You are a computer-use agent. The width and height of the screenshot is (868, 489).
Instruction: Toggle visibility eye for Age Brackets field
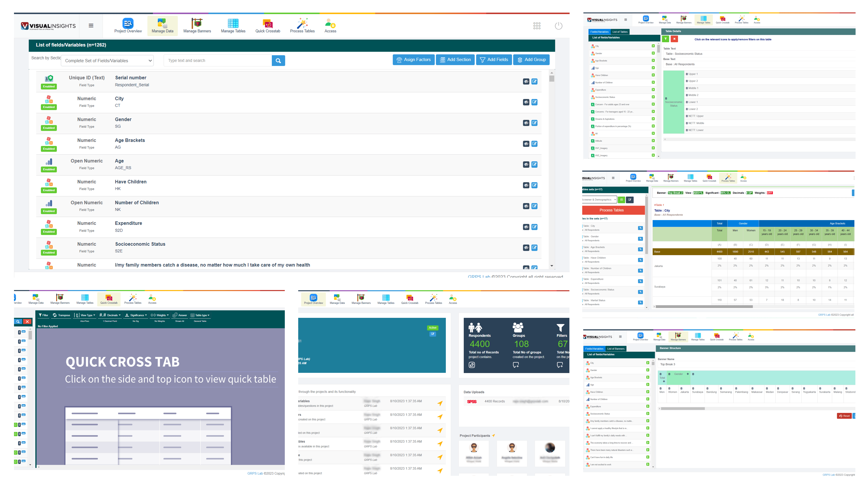click(526, 144)
